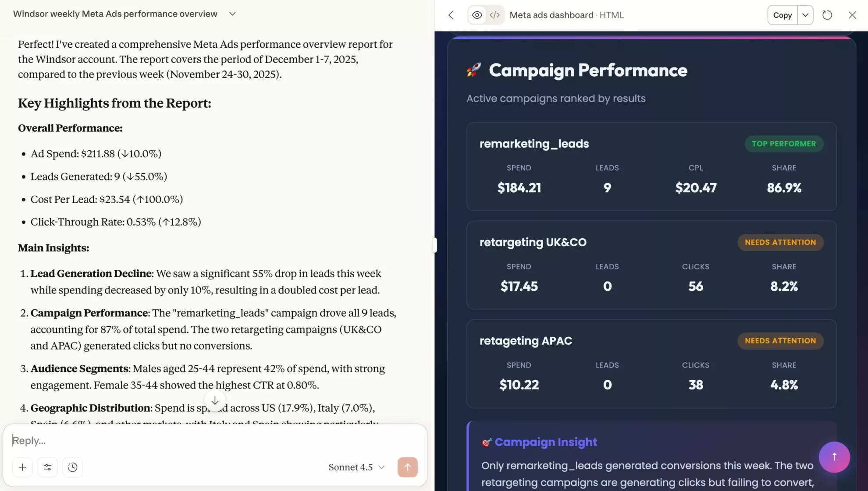The image size is (868, 491).
Task: Click the attach plus icon in reply box
Action: (x=22, y=467)
